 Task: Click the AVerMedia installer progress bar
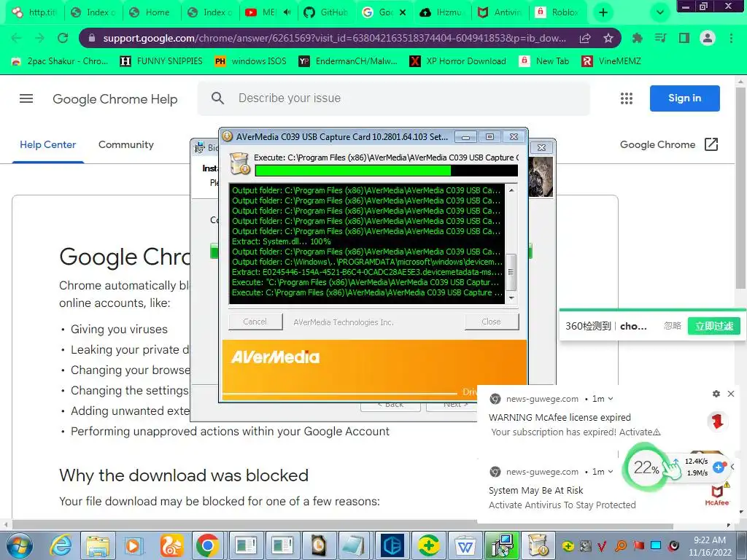(x=387, y=171)
